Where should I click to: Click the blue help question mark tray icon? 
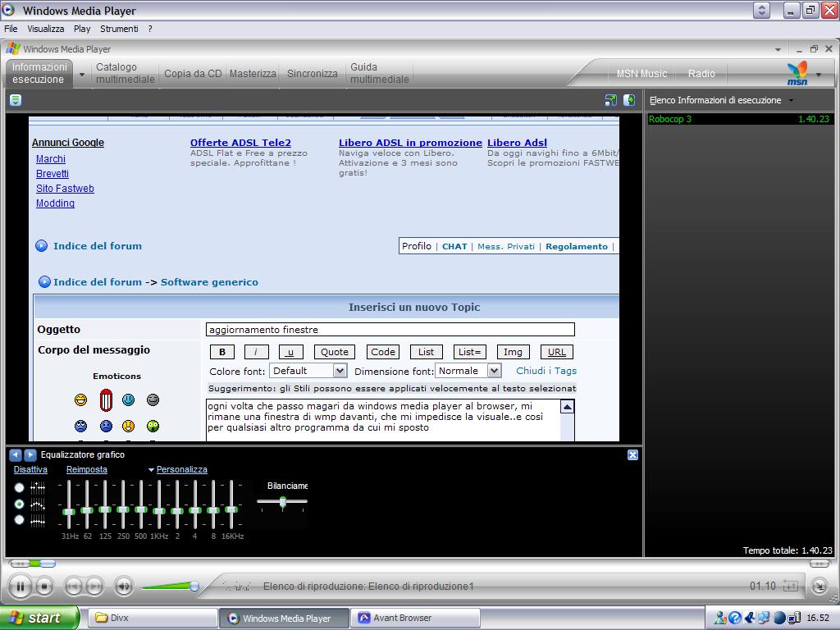[x=735, y=619]
